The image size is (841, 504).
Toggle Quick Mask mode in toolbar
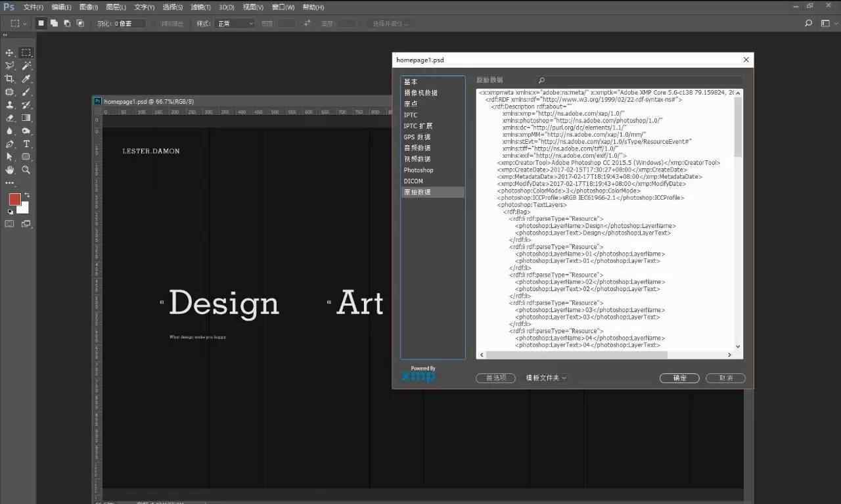click(x=10, y=223)
